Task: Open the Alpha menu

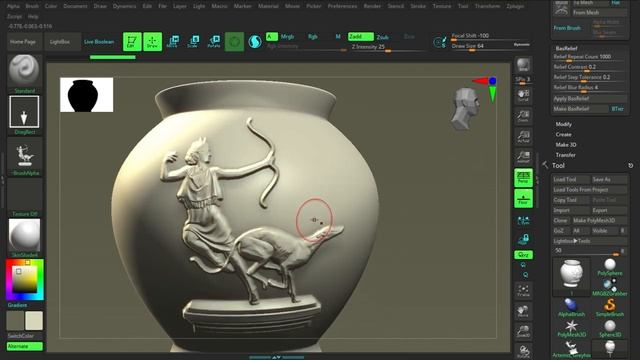Action: [13, 6]
